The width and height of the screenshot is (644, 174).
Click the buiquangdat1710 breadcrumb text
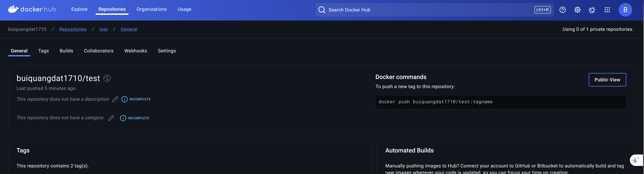(27, 29)
